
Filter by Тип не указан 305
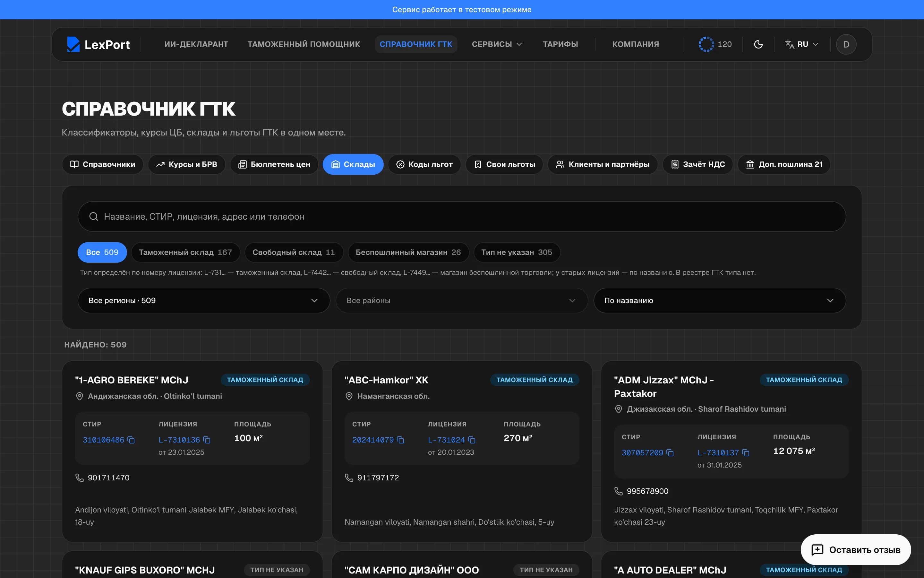click(x=517, y=252)
